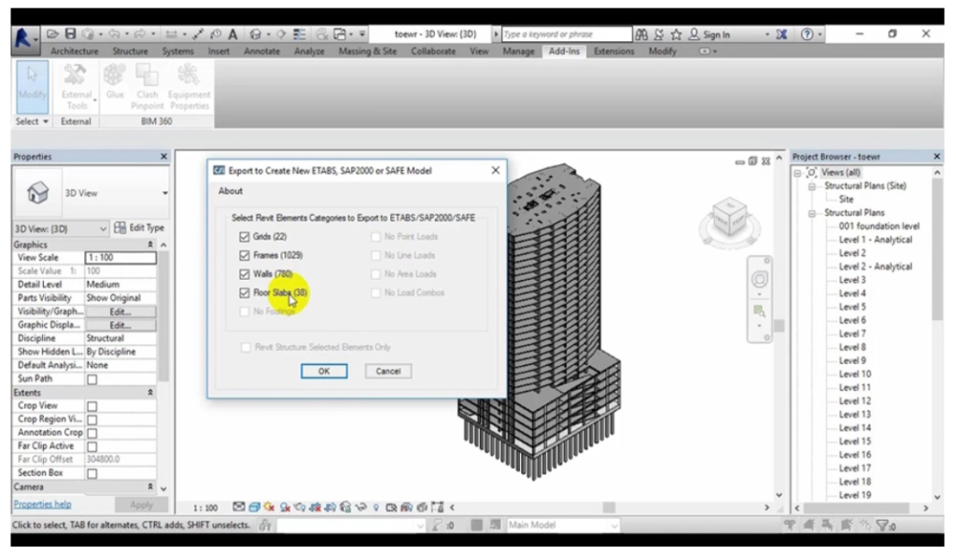Click the zoom region navigation bar icon
The image size is (956, 560).
pos(759,312)
